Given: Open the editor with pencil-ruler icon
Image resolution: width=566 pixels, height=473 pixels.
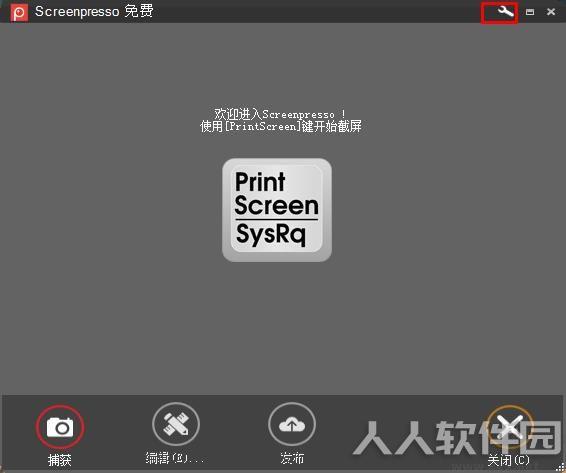Looking at the screenshot, I should (176, 424).
